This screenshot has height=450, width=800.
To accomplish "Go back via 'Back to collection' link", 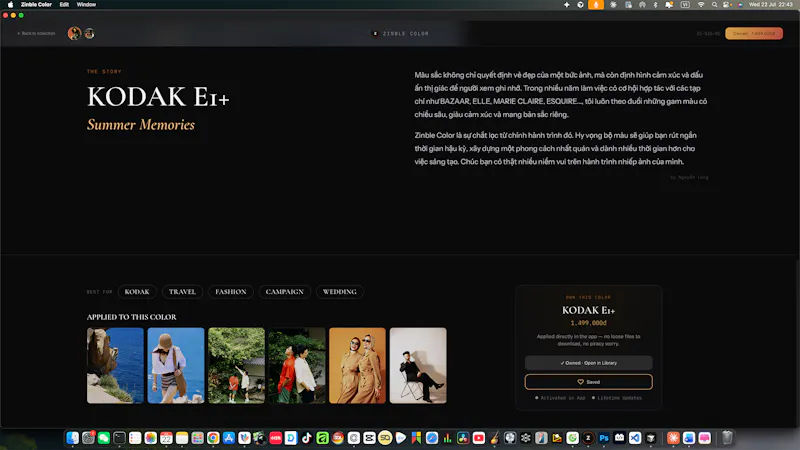I will [36, 33].
